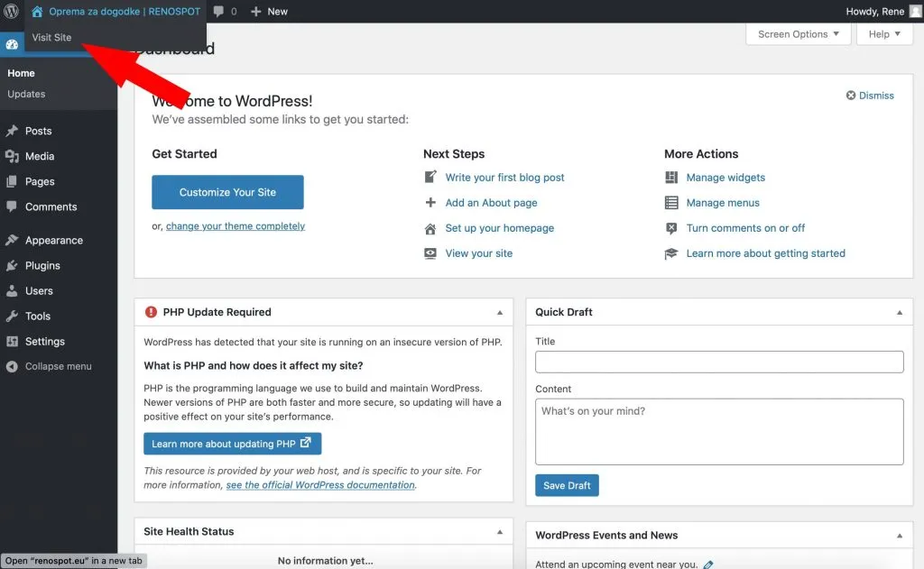Click the widgets icon by Manage widgets
924x569 pixels.
tap(671, 177)
